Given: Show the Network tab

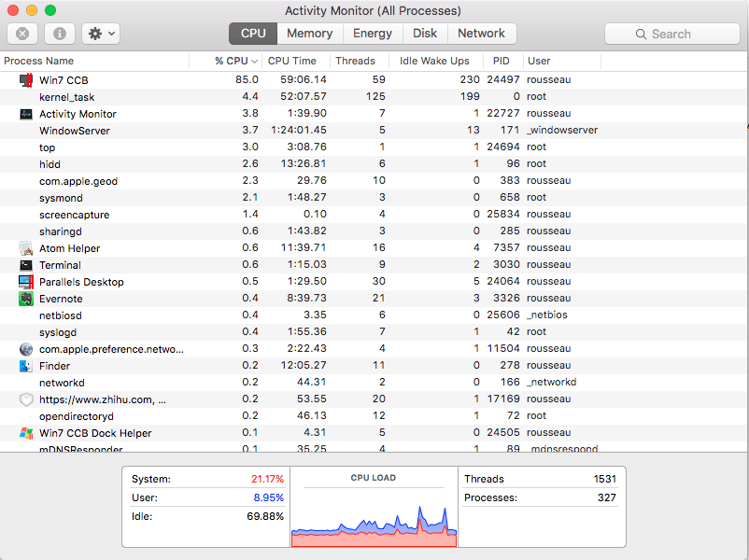Looking at the screenshot, I should (481, 34).
